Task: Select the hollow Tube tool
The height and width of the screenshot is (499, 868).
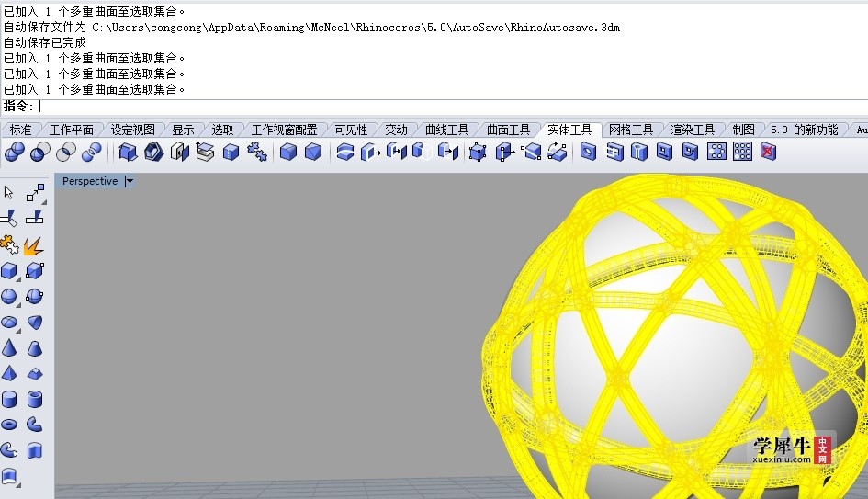Action: point(34,399)
